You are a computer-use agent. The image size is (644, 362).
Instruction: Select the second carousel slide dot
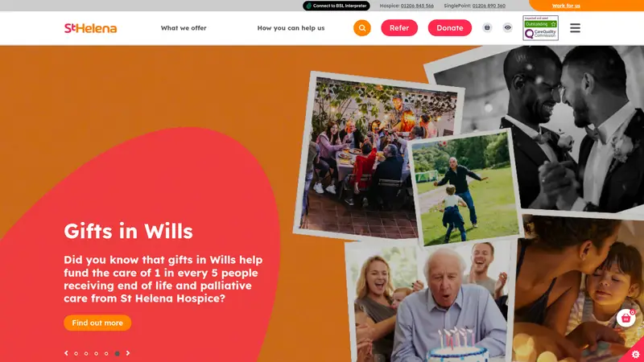click(86, 353)
